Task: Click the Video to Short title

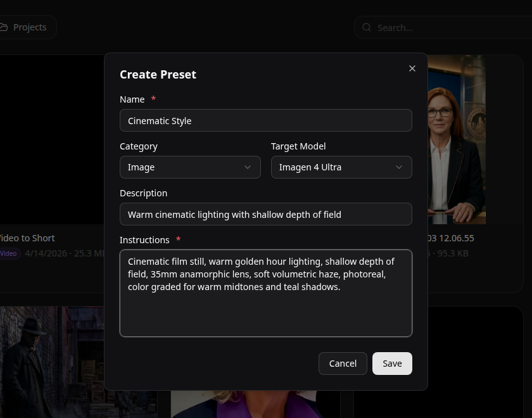Action: coord(27,238)
